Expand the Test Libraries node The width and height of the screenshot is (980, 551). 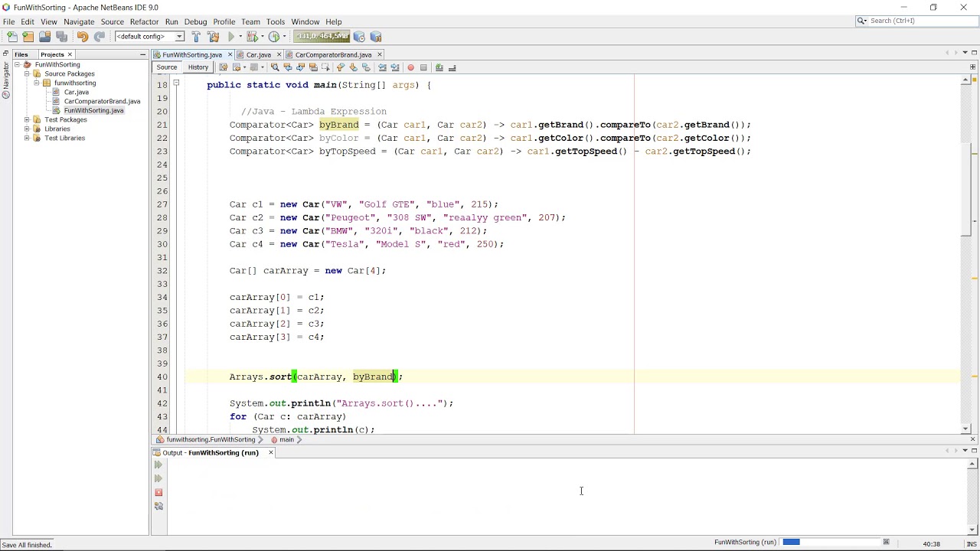click(x=27, y=138)
